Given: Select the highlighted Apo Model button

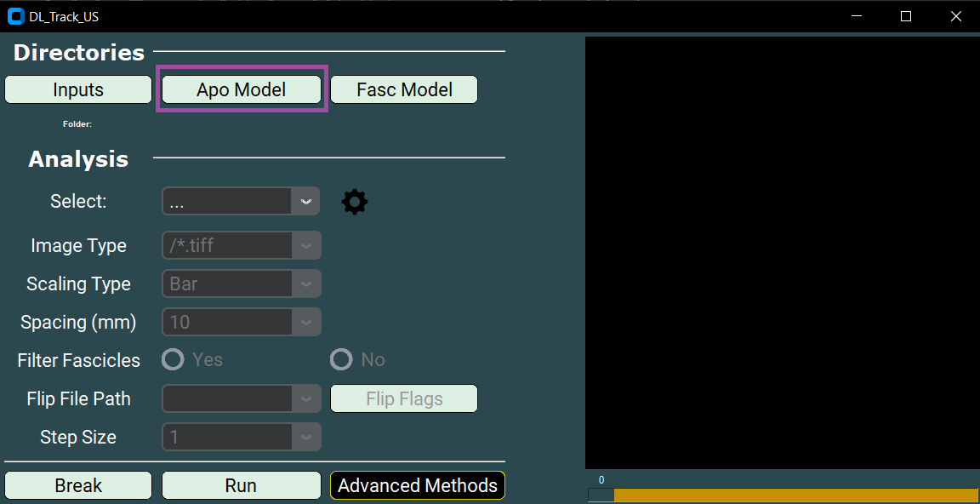Looking at the screenshot, I should point(241,89).
